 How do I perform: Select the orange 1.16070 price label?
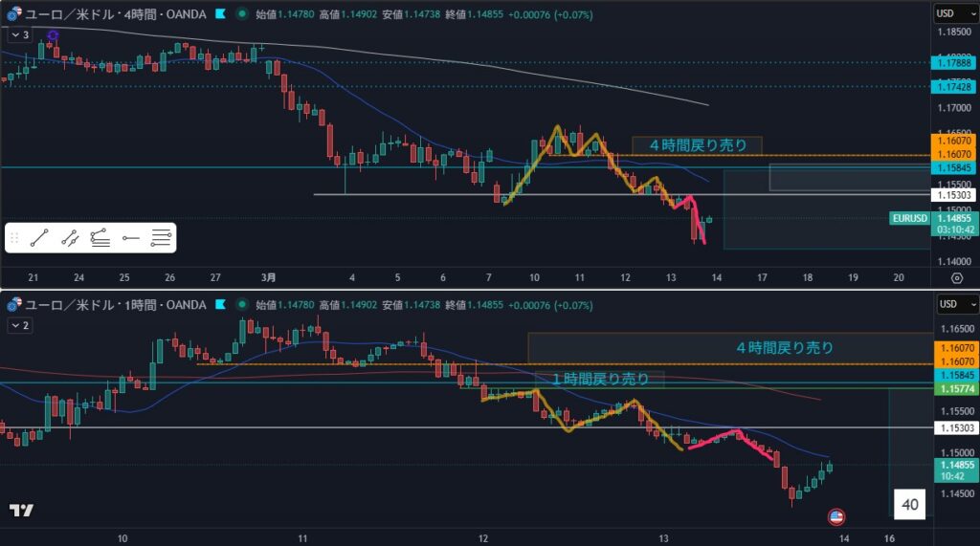coord(954,140)
